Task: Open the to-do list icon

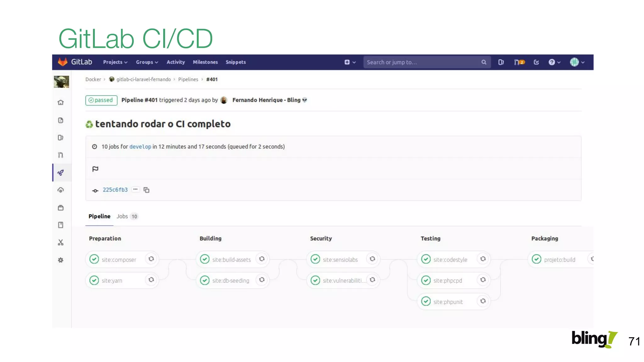Action: [536, 62]
